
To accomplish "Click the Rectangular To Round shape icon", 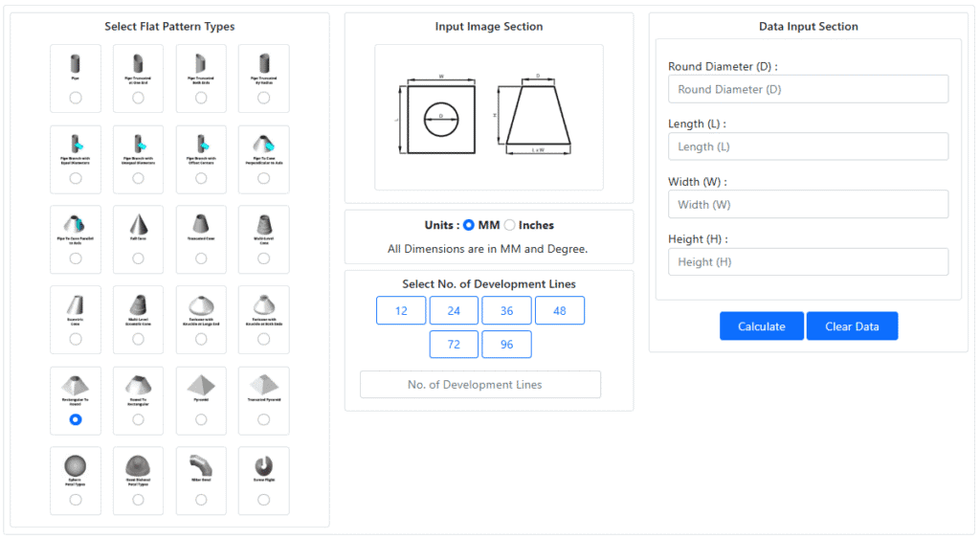I will click(75, 385).
